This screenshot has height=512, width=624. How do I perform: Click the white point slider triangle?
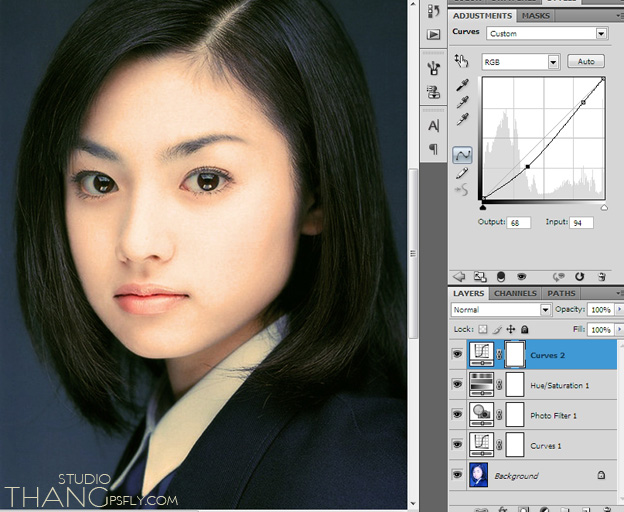604,207
